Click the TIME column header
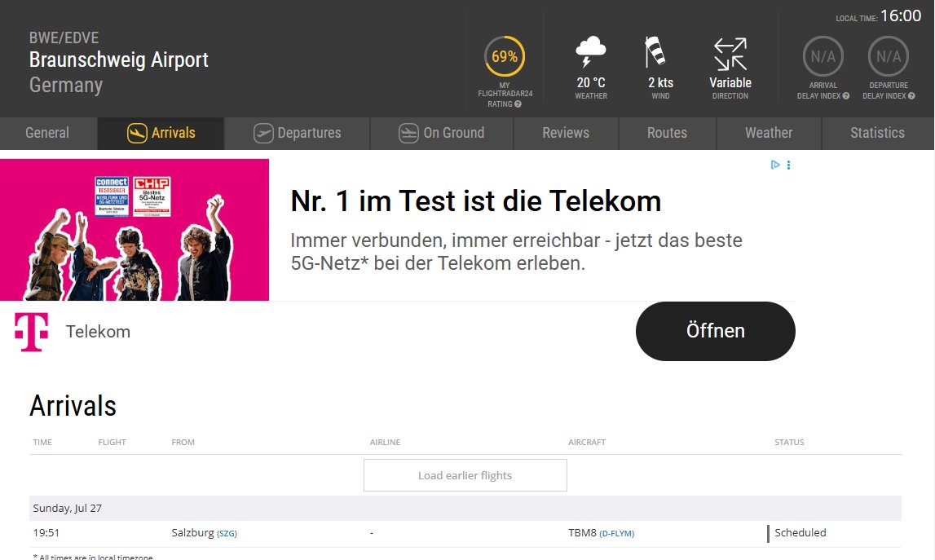 click(x=42, y=442)
